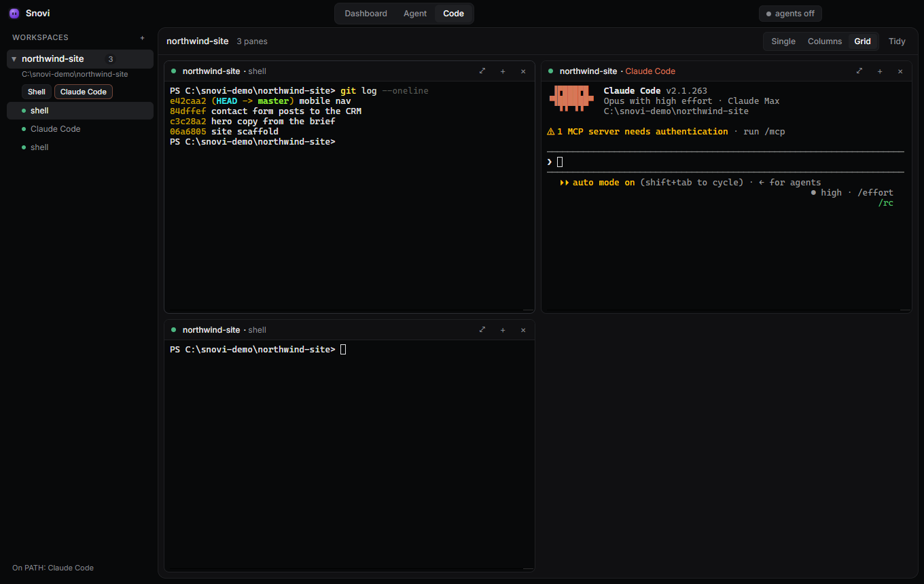Launch a new Shell from the workspace
Image resolution: width=924 pixels, height=584 pixels.
(x=37, y=92)
